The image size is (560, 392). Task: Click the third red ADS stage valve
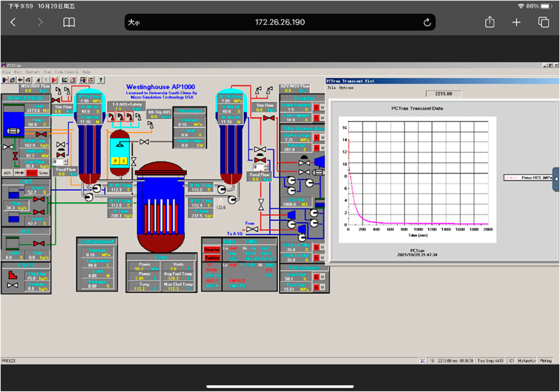(129, 116)
